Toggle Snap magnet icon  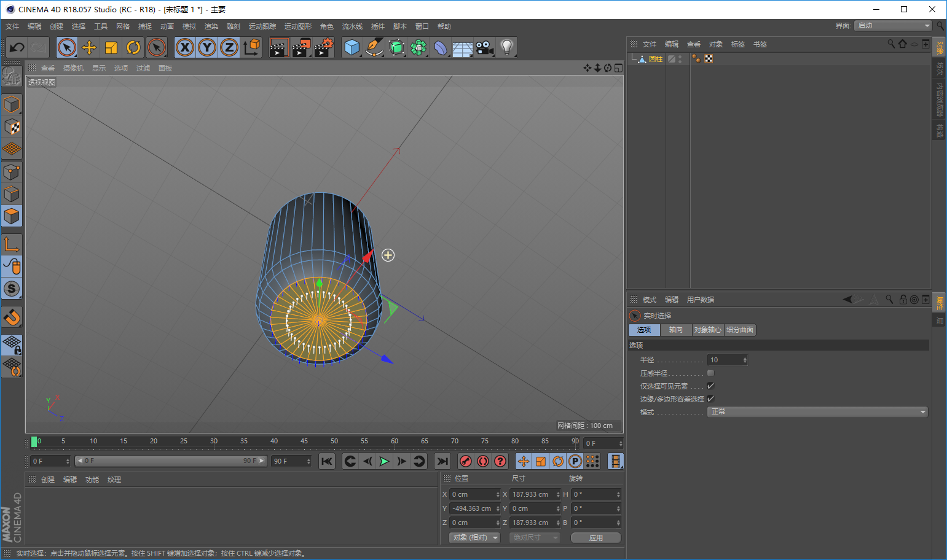click(12, 317)
